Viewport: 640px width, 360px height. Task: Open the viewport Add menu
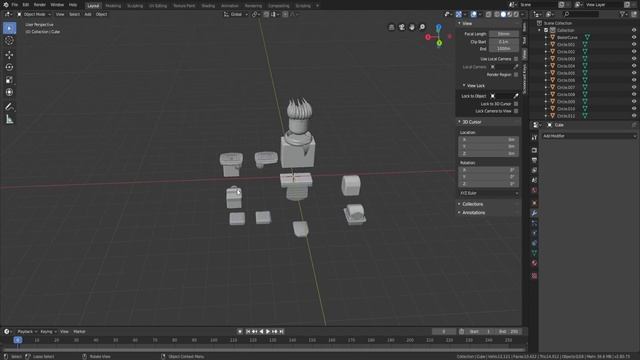point(88,14)
